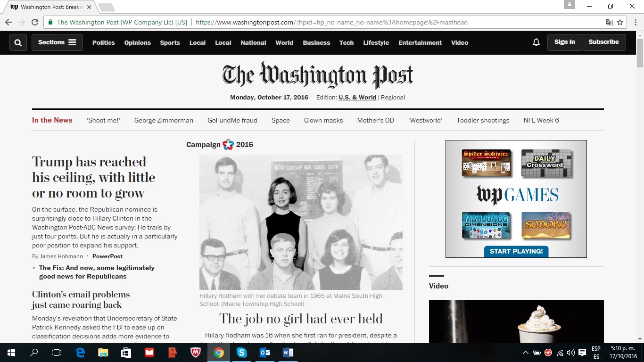Open Outlook from the taskbar
The height and width of the screenshot is (362, 644).
pyautogui.click(x=264, y=353)
